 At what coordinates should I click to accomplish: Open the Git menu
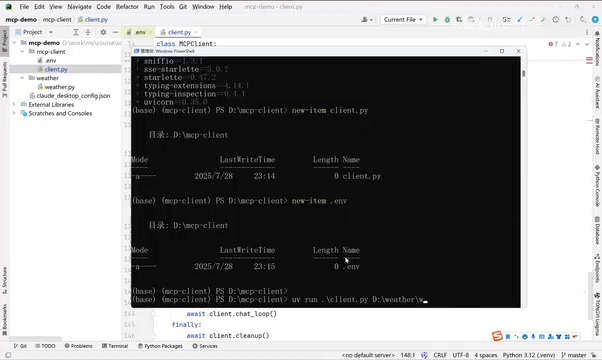coord(183,7)
